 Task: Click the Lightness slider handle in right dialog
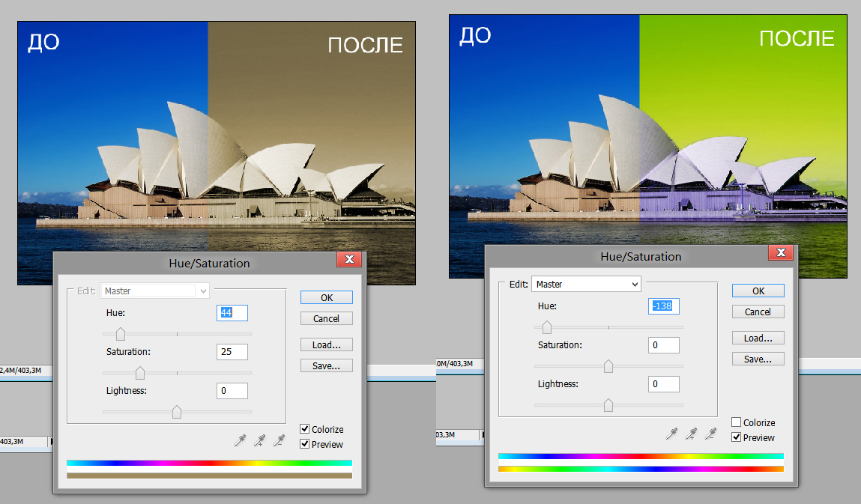click(608, 405)
